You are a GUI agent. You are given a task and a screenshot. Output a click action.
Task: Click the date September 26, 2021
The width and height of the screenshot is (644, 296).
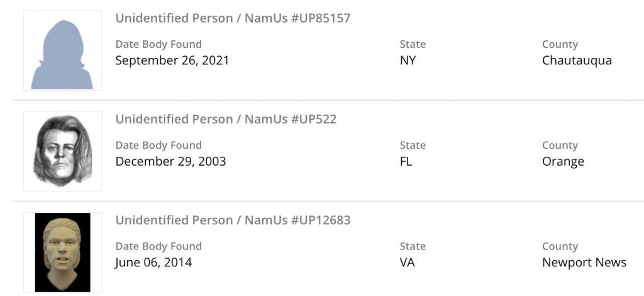172,60
